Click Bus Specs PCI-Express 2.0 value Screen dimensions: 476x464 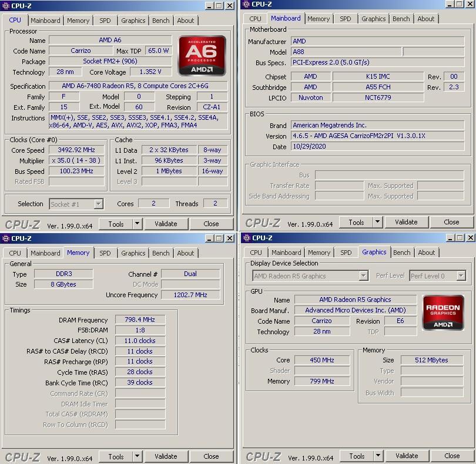coord(378,62)
